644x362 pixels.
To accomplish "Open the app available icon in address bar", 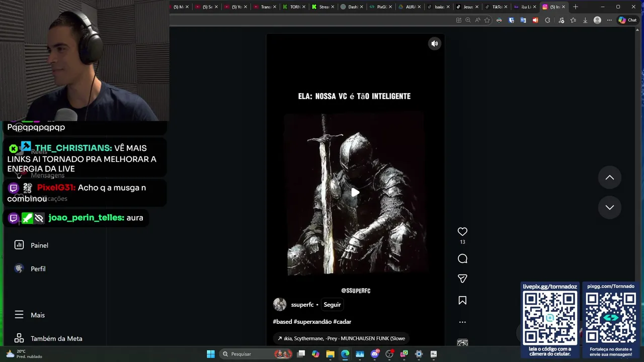I will 458,20.
